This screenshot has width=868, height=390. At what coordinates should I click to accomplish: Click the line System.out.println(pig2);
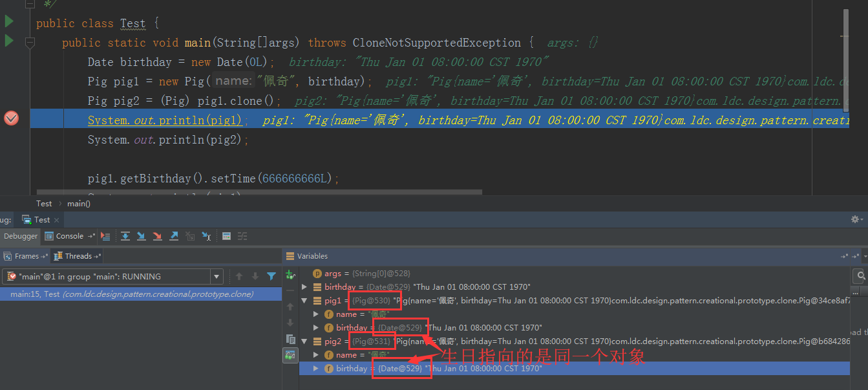coord(168,140)
